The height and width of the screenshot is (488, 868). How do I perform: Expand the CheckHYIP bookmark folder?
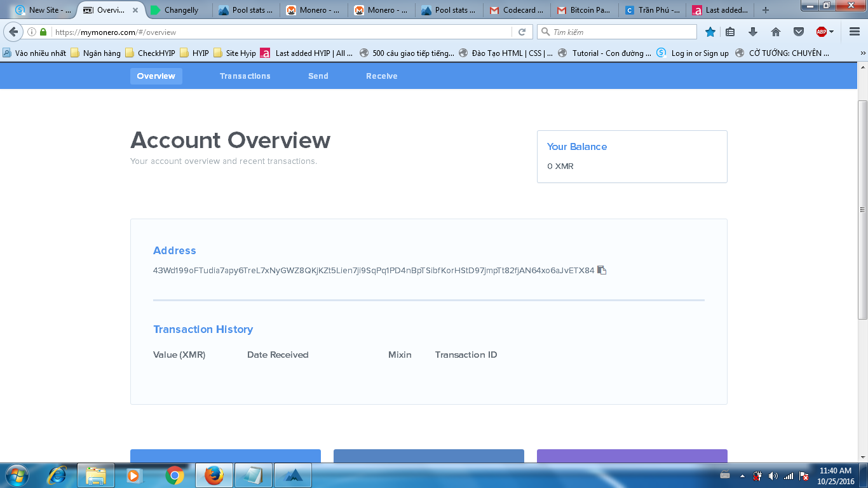click(151, 53)
